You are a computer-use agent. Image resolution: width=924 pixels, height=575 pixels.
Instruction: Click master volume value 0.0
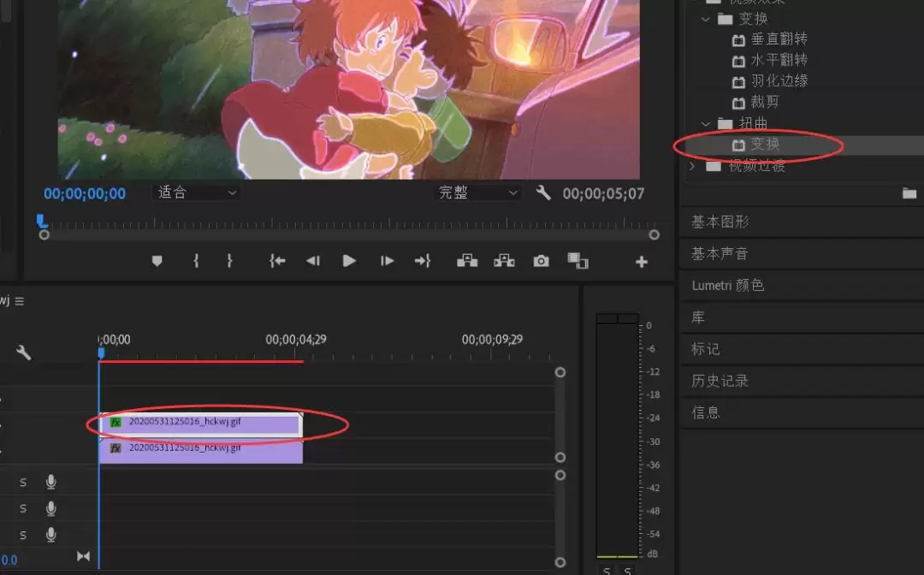[x=9, y=560]
